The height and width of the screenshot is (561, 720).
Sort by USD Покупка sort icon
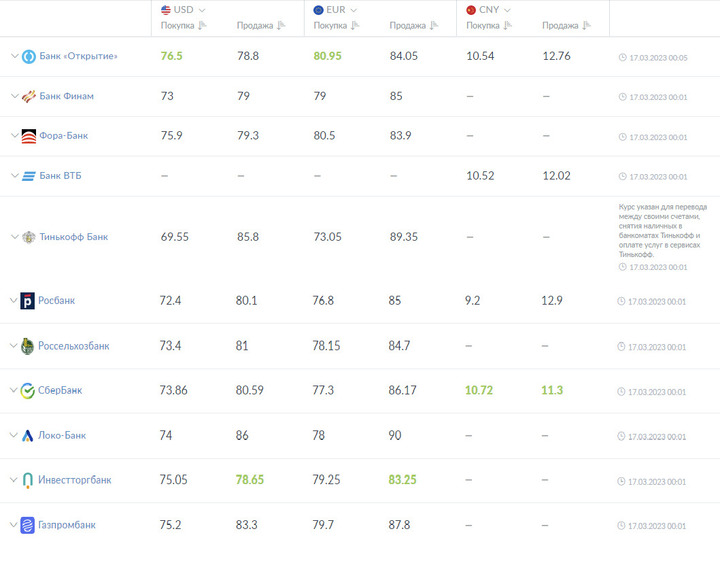[202, 25]
